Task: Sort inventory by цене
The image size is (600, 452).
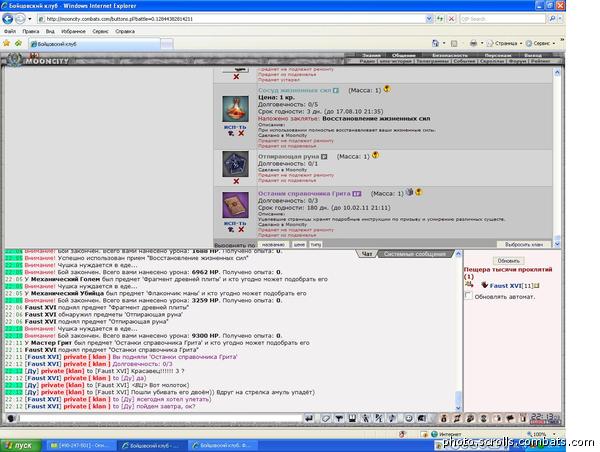Action: tap(299, 245)
